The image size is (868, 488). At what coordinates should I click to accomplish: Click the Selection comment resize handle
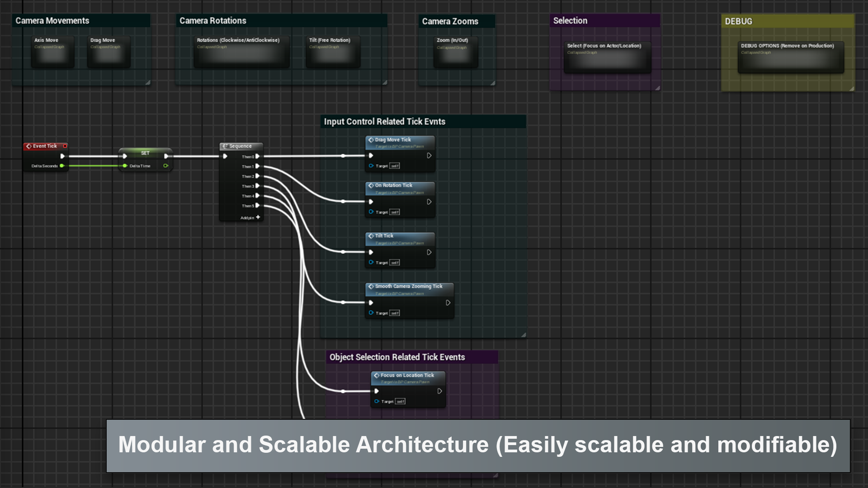(657, 88)
